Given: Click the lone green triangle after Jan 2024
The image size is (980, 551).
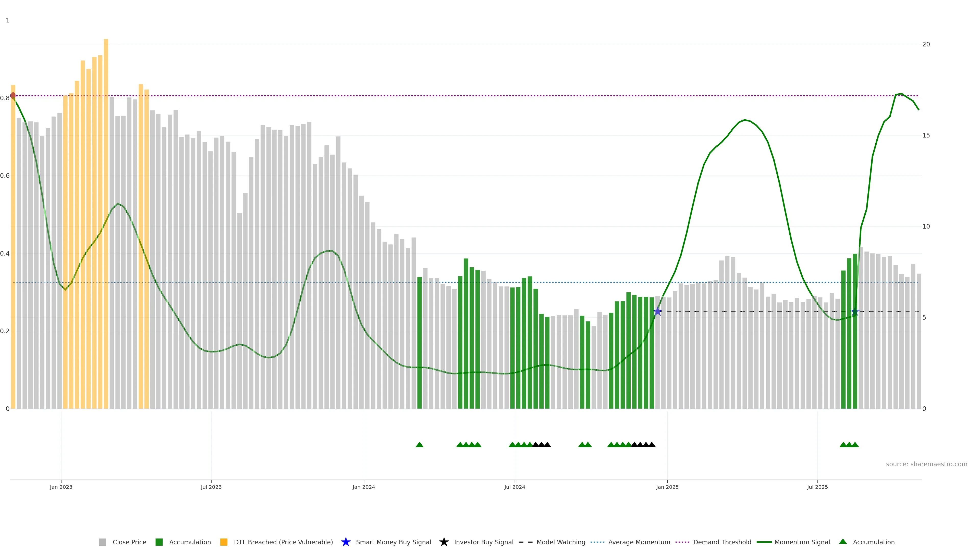Looking at the screenshot, I should click(x=420, y=445).
